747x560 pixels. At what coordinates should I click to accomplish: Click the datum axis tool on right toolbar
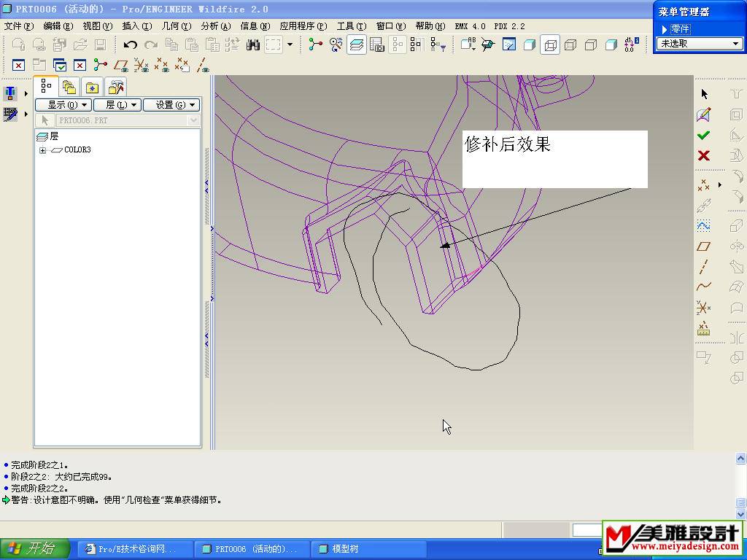pos(704,267)
